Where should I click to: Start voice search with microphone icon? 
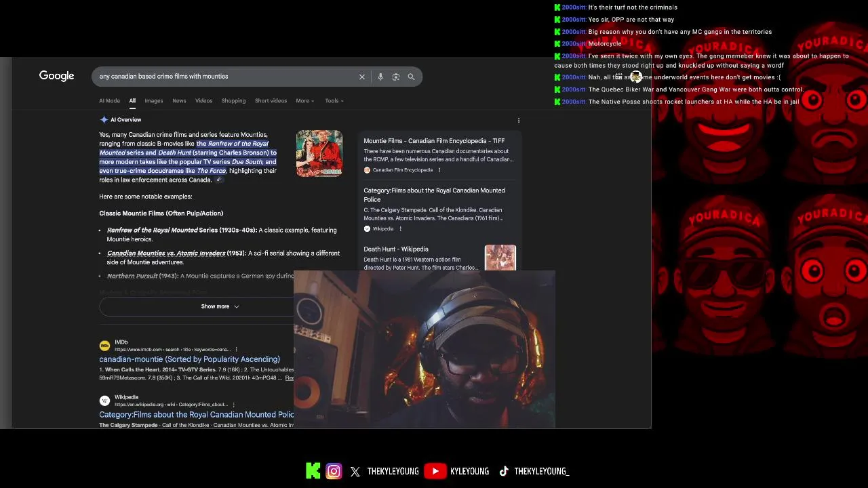coord(380,77)
